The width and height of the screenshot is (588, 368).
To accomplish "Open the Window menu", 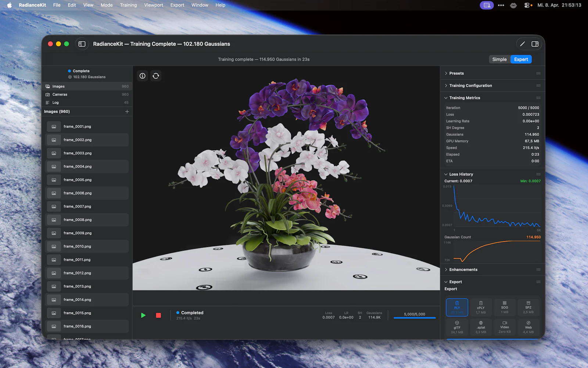I will 200,5.
